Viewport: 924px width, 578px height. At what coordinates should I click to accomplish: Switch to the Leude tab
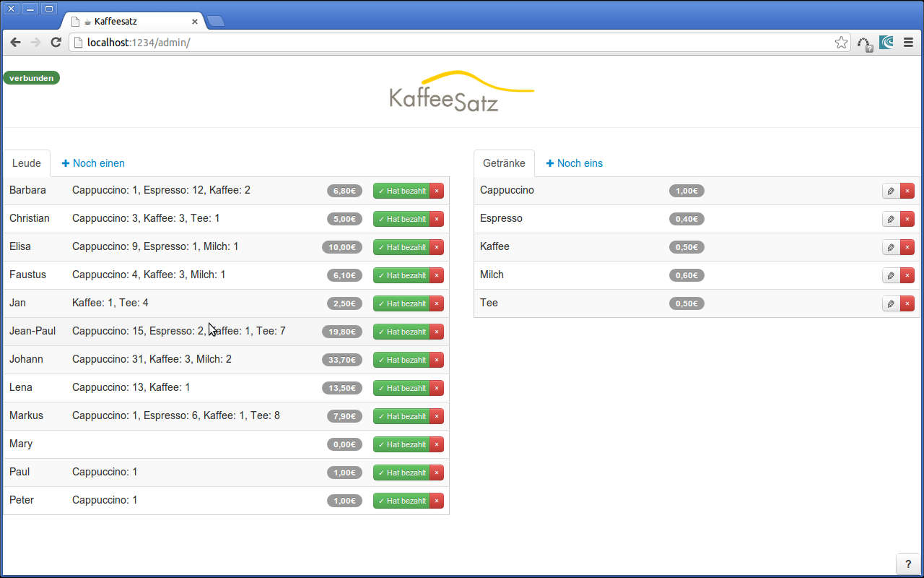click(27, 163)
